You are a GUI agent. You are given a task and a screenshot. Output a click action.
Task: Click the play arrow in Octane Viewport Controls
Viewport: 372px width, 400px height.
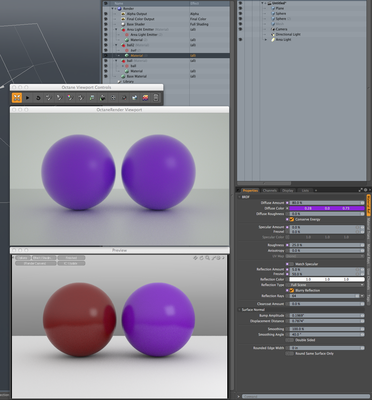[x=28, y=98]
